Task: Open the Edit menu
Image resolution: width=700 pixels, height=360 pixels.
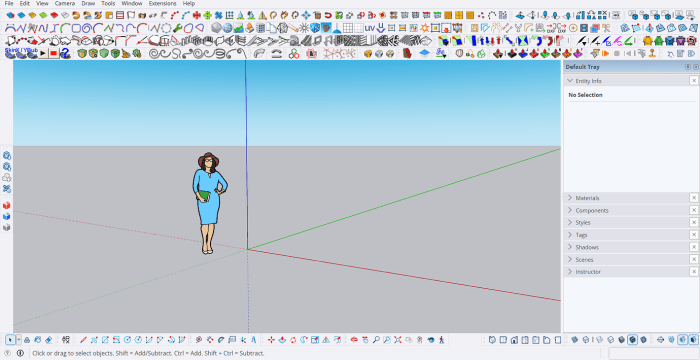Action: coord(25,3)
